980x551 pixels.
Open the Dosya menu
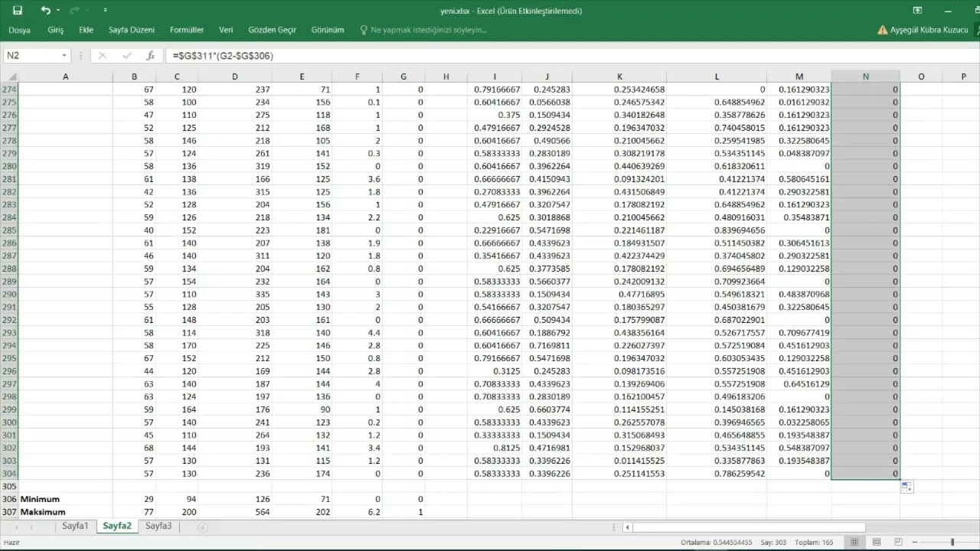tap(19, 30)
